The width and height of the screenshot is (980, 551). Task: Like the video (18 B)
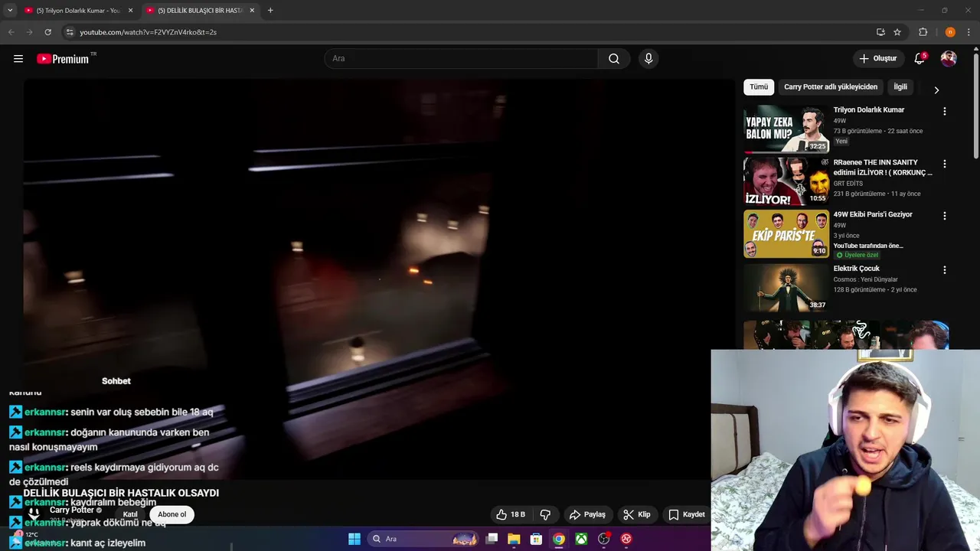point(511,514)
